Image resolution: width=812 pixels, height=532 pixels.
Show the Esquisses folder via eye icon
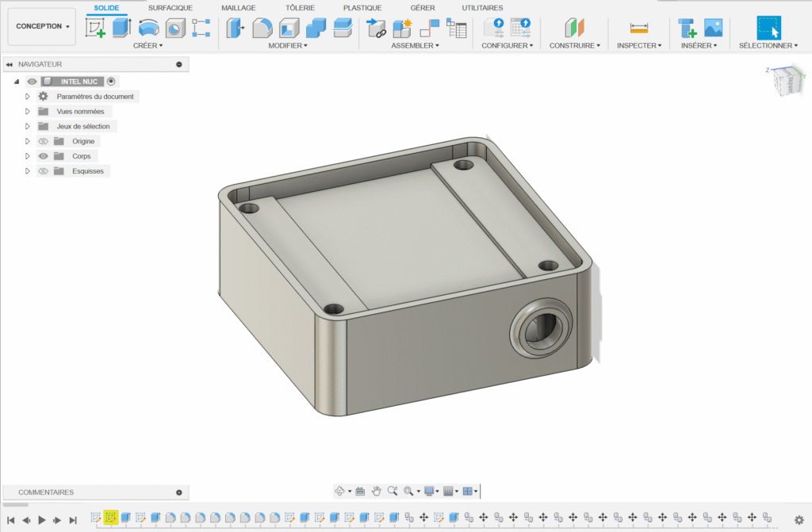[x=44, y=171]
